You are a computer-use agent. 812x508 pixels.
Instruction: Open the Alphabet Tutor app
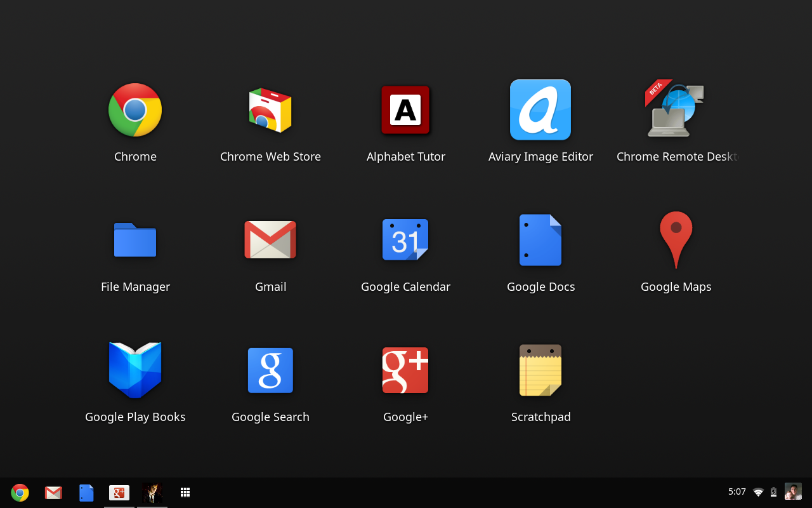tap(405, 109)
